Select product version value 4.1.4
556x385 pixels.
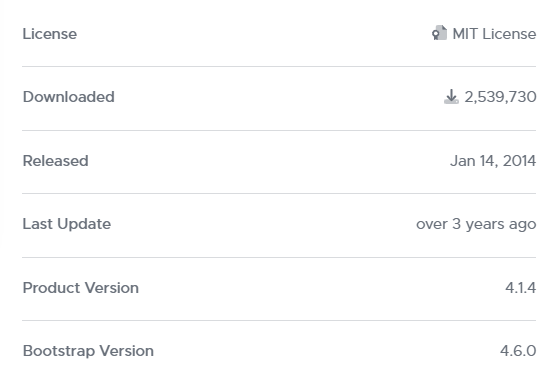[x=521, y=288]
